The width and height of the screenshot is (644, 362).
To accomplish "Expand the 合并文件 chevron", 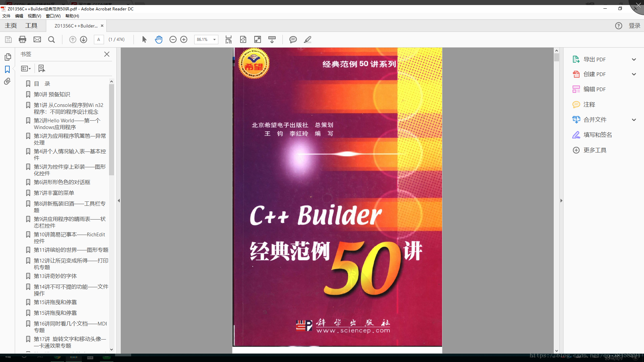I will [634, 120].
